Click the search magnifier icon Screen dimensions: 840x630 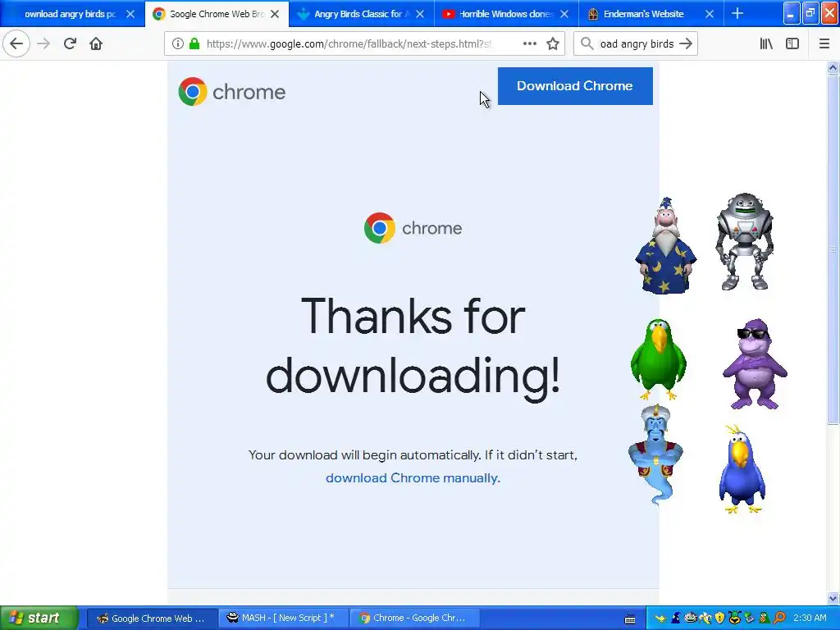coord(587,43)
